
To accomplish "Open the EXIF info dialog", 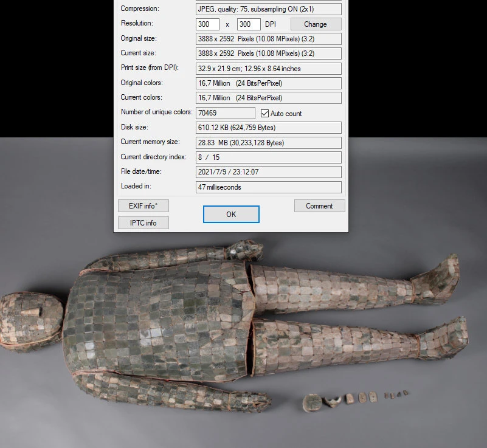I will [143, 206].
